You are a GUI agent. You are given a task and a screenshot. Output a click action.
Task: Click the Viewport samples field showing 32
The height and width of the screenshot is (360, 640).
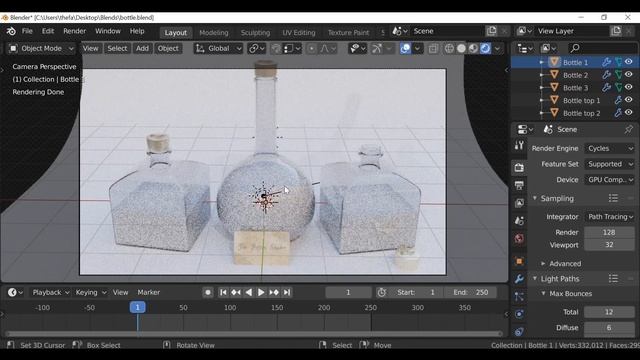(x=609, y=245)
